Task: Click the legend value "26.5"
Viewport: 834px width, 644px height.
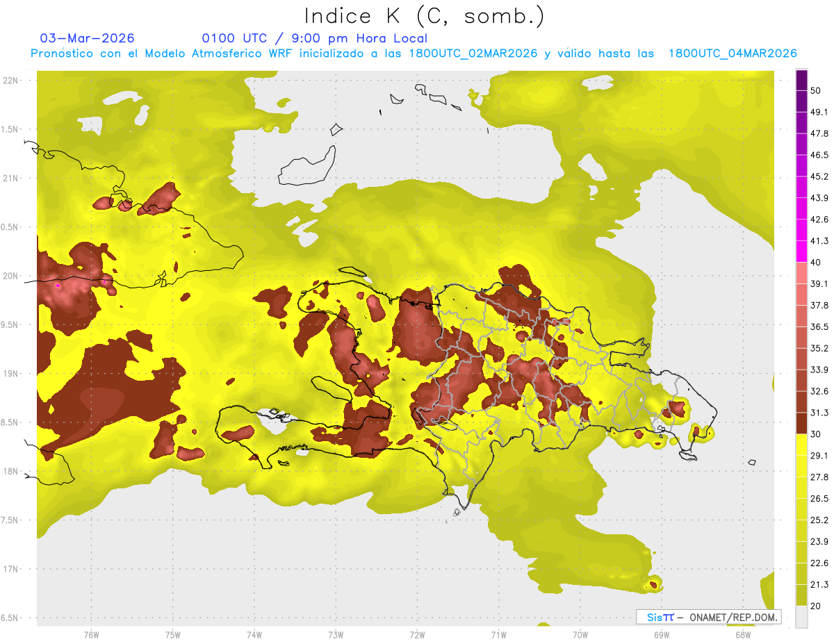Action: [819, 498]
